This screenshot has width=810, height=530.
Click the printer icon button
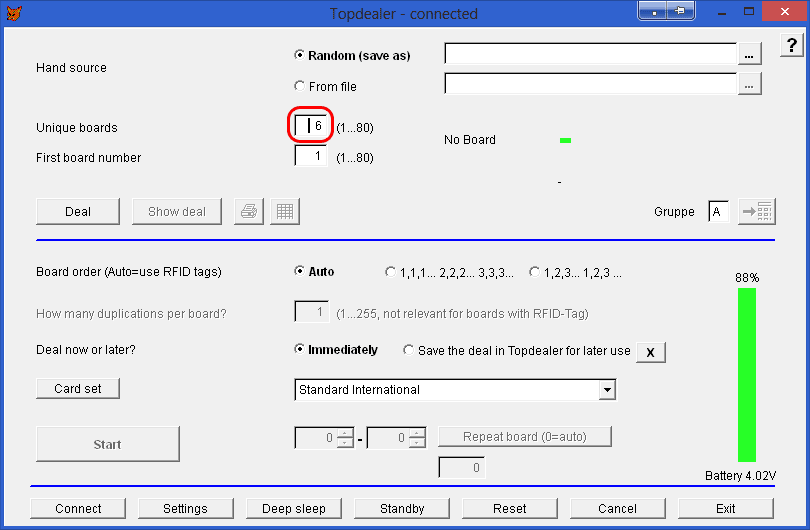pos(249,211)
